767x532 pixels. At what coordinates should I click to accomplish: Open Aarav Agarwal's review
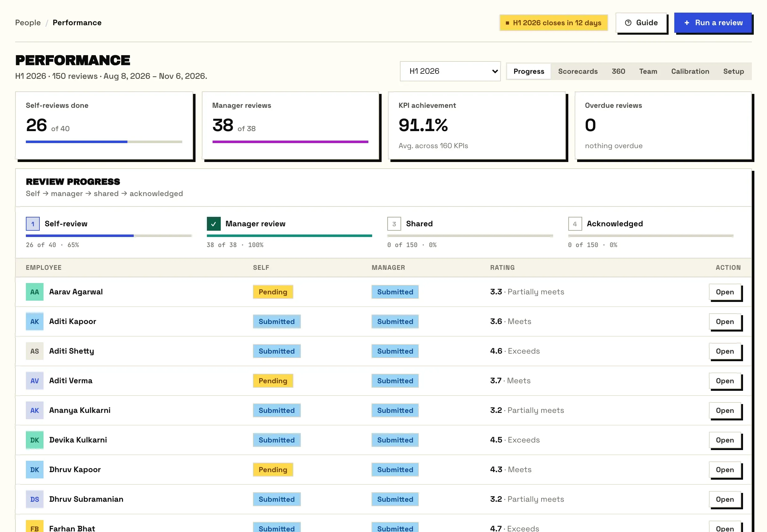pyautogui.click(x=725, y=292)
